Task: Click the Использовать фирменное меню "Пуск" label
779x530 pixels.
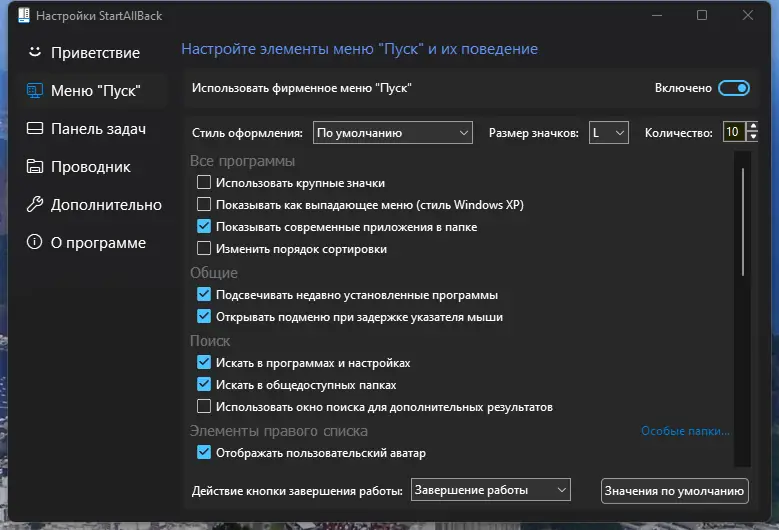Action: pos(302,88)
